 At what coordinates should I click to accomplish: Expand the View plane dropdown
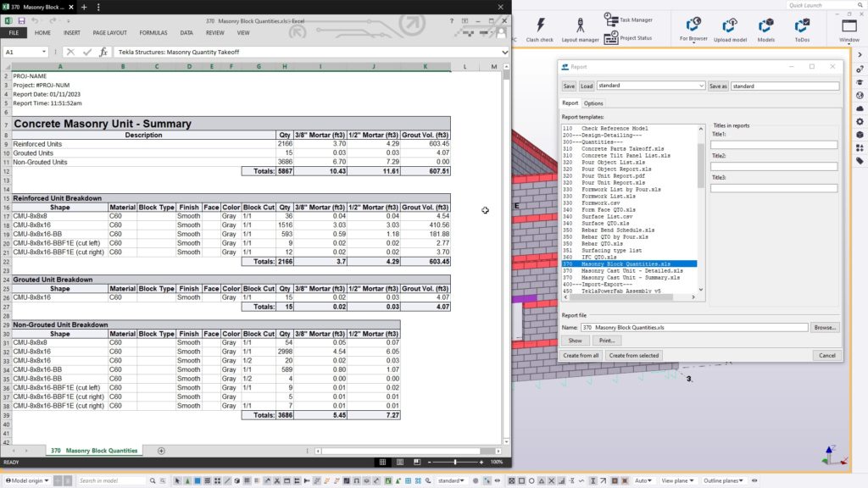pos(678,481)
